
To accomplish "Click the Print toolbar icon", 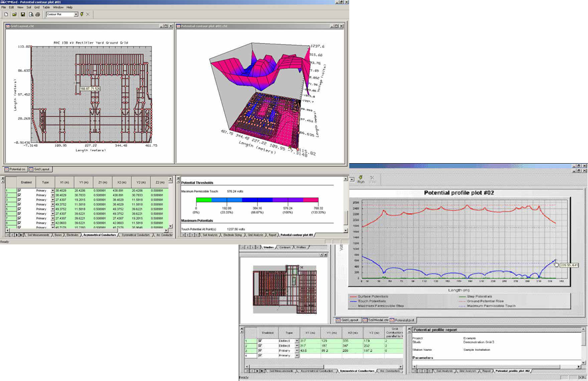I will coord(37,14).
